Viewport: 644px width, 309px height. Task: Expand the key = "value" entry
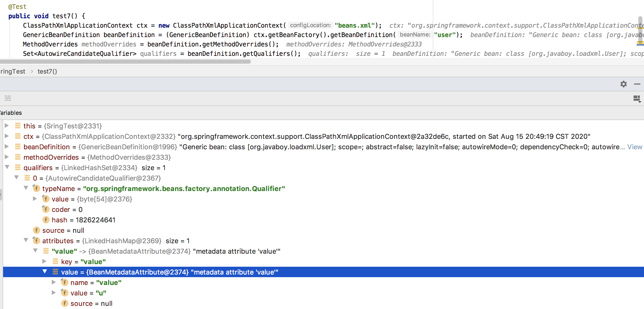44,262
